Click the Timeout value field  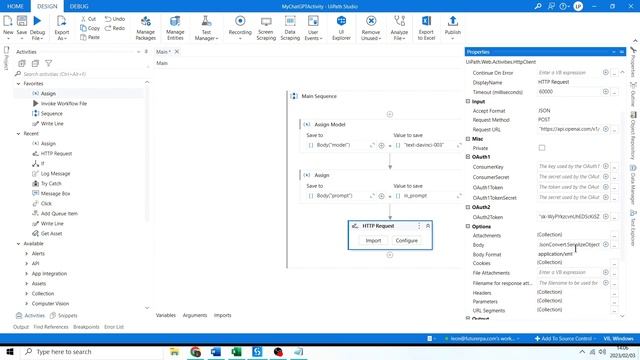[569, 92]
